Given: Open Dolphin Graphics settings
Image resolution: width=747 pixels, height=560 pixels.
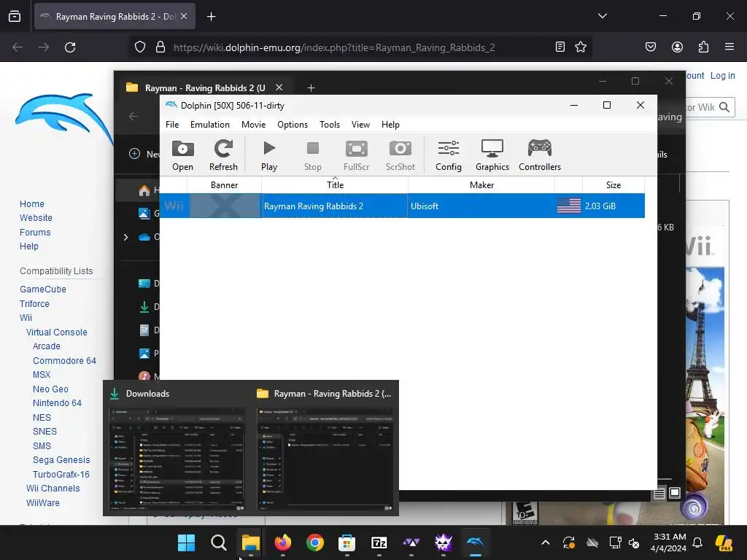Looking at the screenshot, I should (x=492, y=155).
